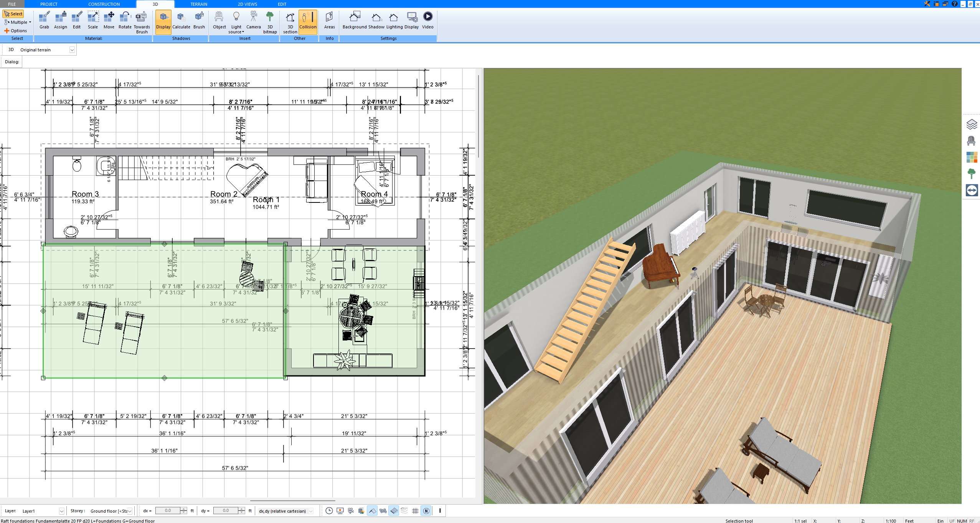The image size is (980, 523).
Task: Choose the Assign material tool
Action: click(60, 21)
